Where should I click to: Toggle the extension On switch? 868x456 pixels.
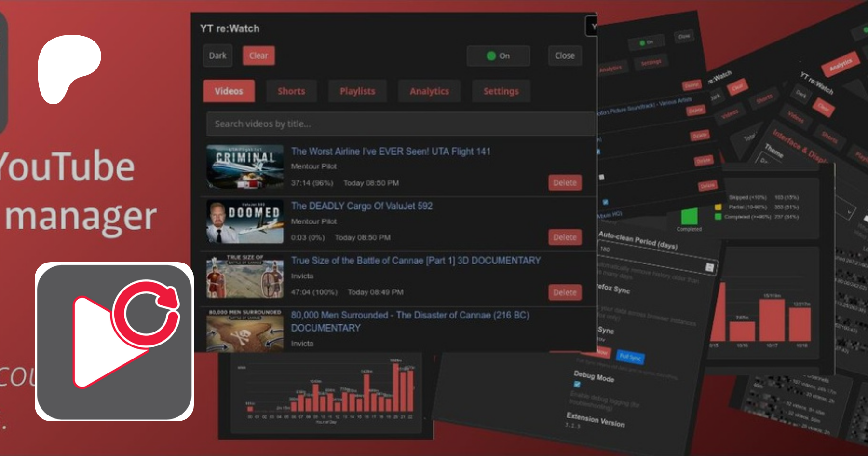[498, 56]
